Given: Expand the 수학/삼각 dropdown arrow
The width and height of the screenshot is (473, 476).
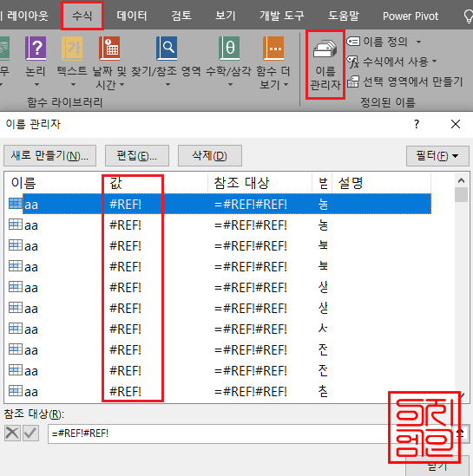Looking at the screenshot, I should (x=230, y=84).
